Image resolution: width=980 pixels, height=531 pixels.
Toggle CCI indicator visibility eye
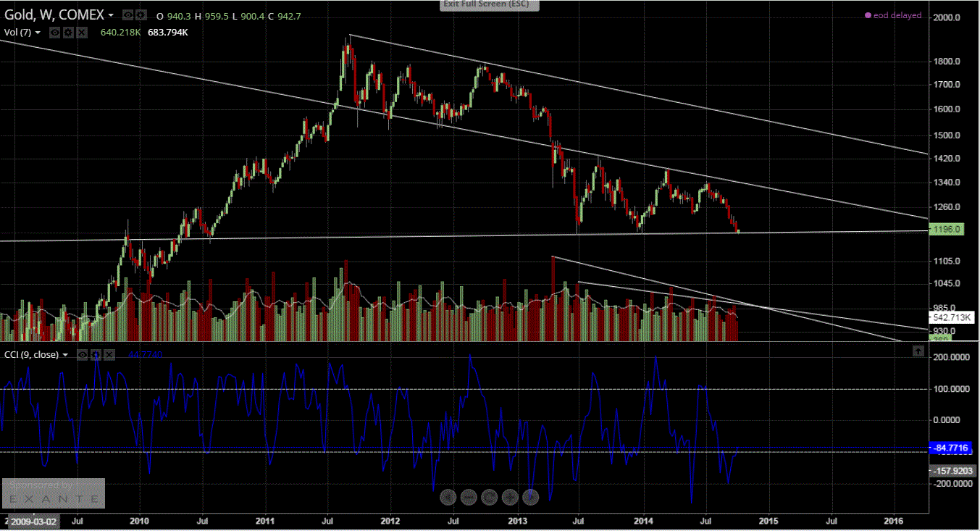(x=83, y=354)
